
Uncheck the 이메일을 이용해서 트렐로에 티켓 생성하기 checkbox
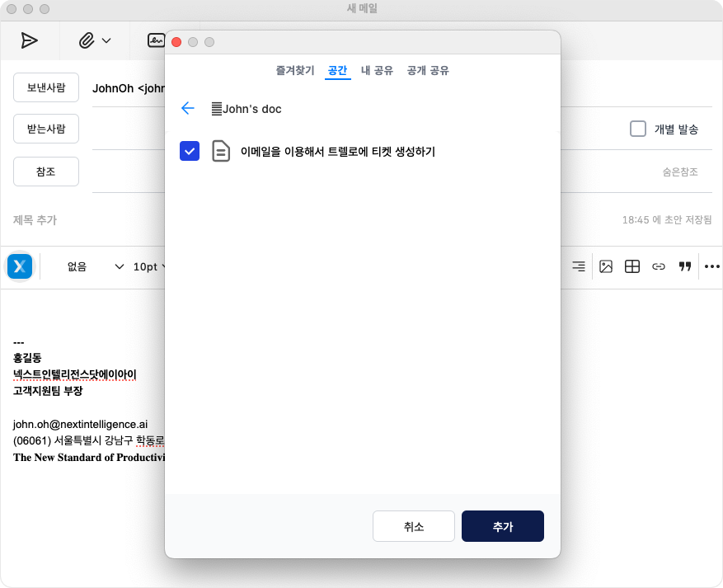(x=190, y=151)
